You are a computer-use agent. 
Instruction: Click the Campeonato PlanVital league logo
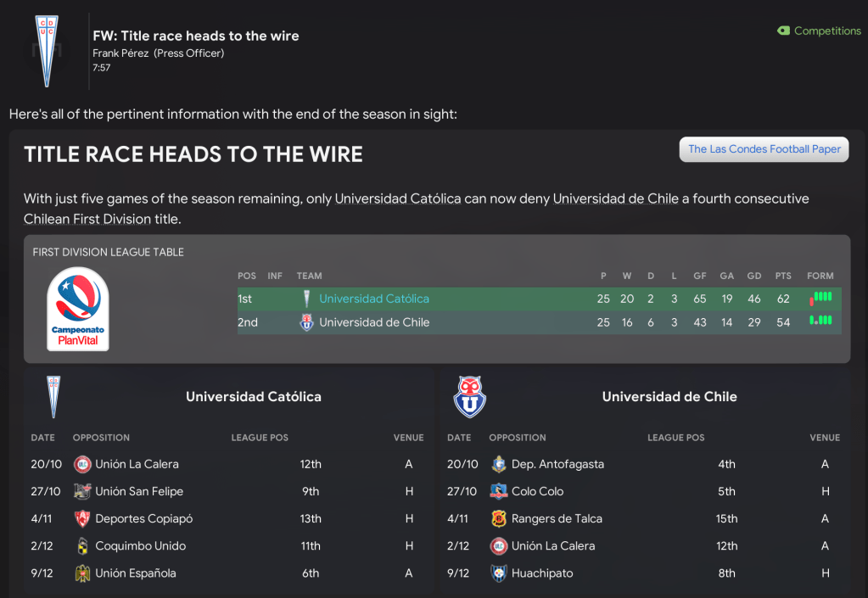[78, 309]
